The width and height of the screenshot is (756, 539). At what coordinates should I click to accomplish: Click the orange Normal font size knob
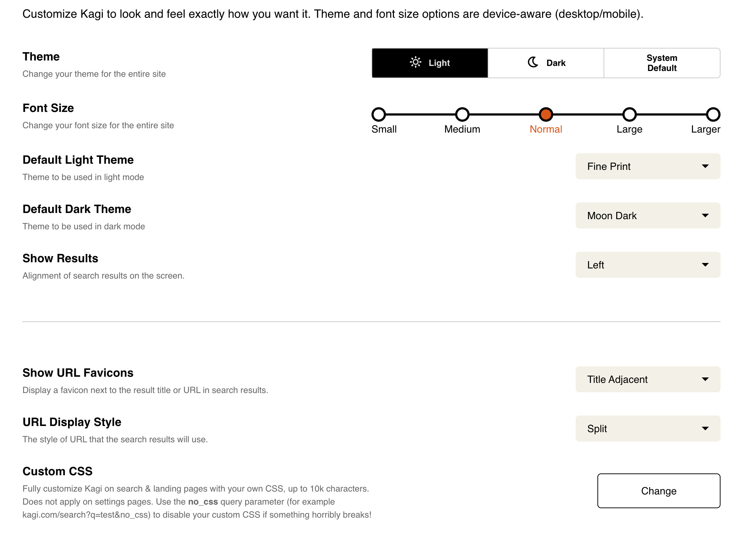pyautogui.click(x=546, y=114)
